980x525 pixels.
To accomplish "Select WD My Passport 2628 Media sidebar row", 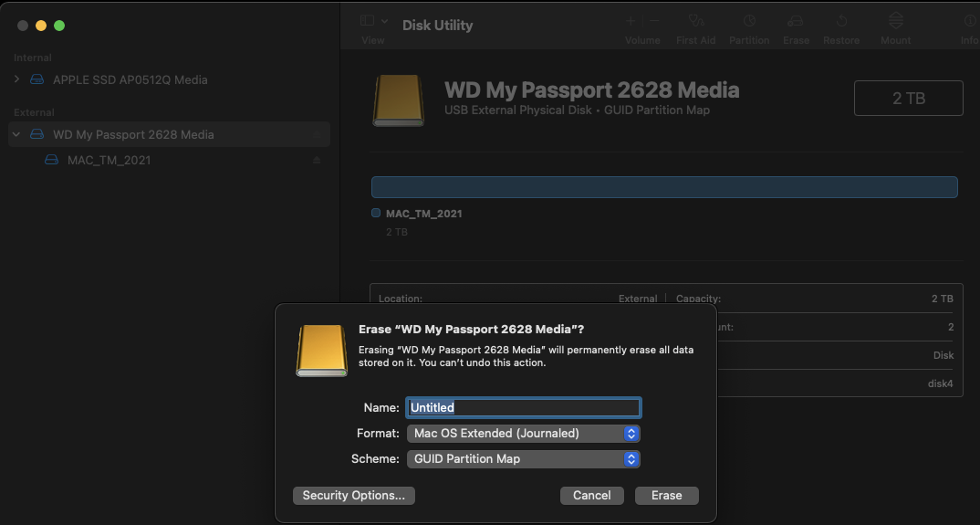I will tap(170, 134).
